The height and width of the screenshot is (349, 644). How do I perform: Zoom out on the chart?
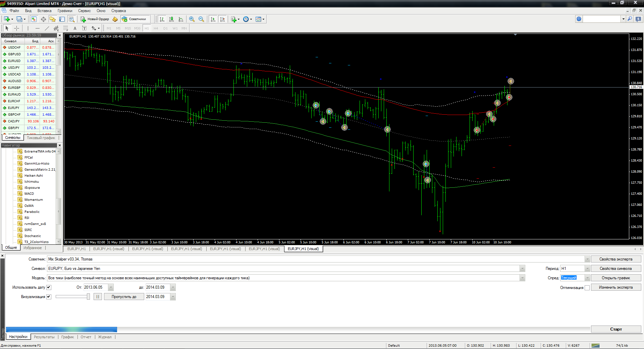click(201, 19)
